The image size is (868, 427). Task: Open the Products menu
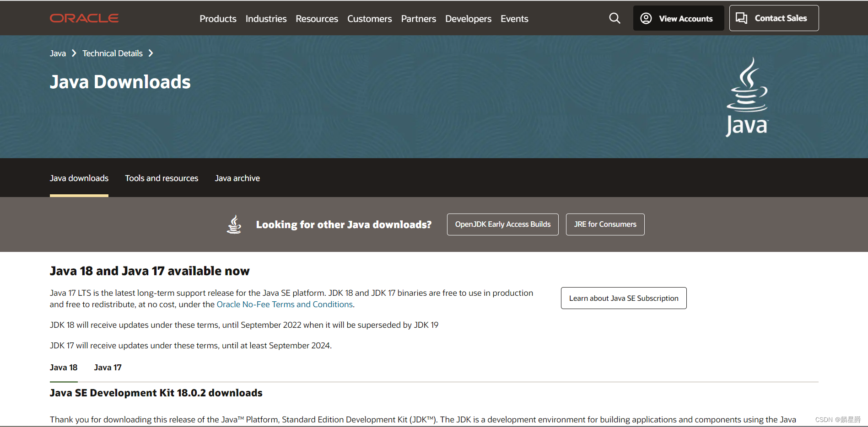click(218, 19)
